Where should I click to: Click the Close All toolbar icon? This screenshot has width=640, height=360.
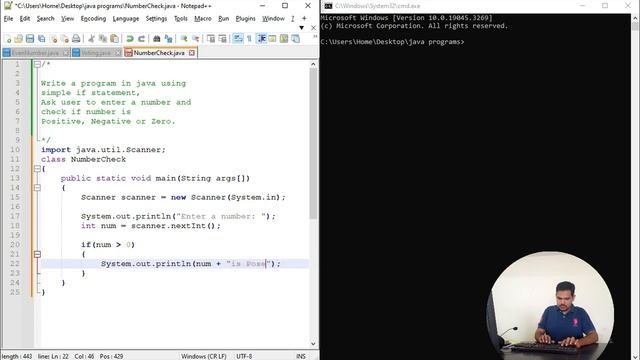pos(64,39)
